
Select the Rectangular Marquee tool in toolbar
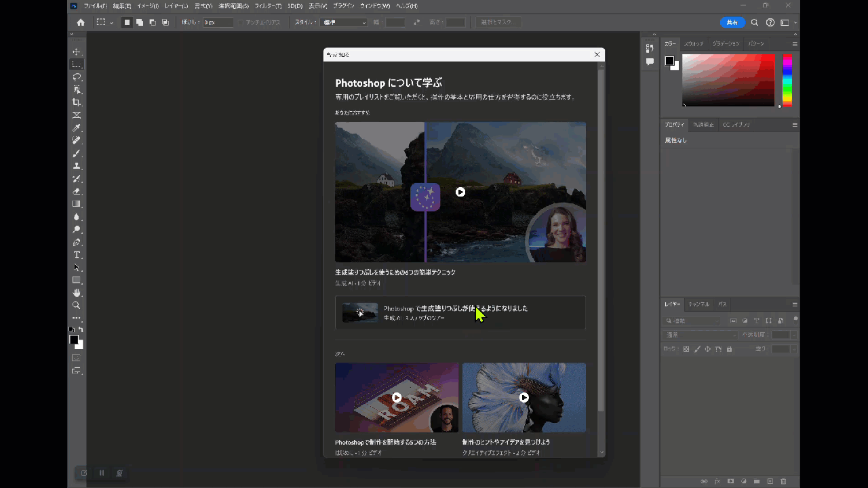click(77, 64)
